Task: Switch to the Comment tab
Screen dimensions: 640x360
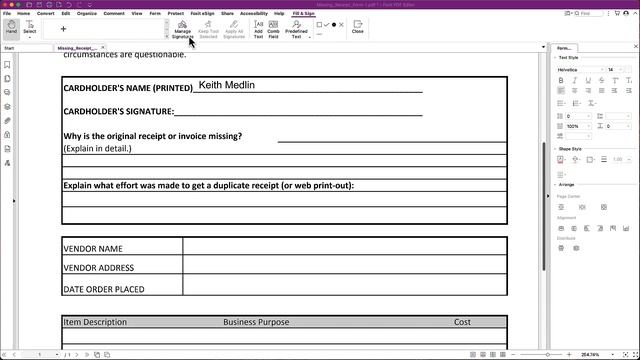Action: (x=114, y=13)
